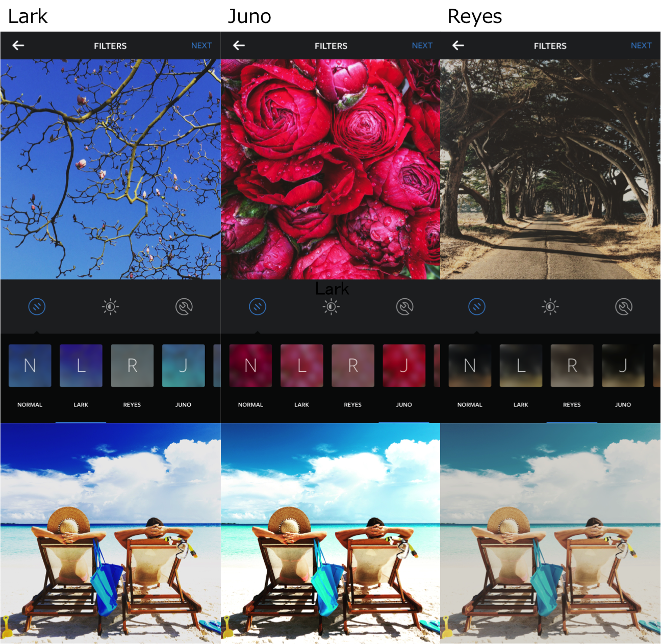The width and height of the screenshot is (661, 644).
Task: Click the FILTERS title in the Juno panel
Action: pos(331,46)
